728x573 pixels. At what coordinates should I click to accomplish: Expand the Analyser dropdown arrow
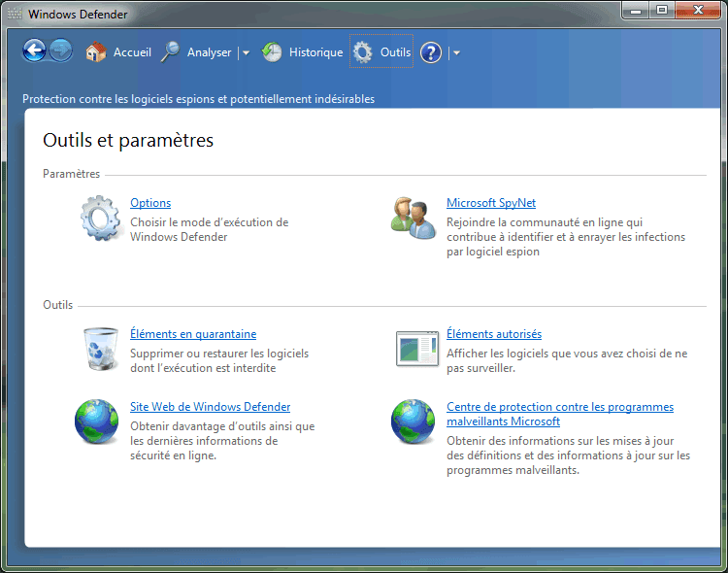[246, 53]
